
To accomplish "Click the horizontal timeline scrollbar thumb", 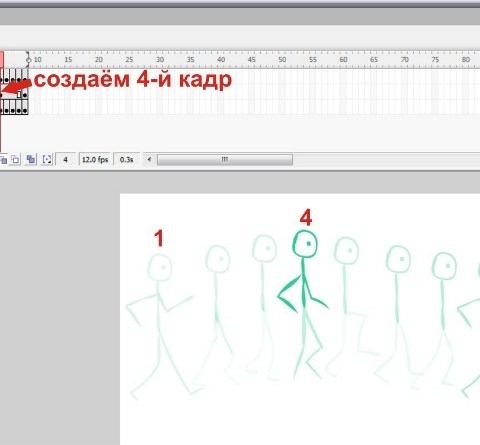I will point(225,160).
